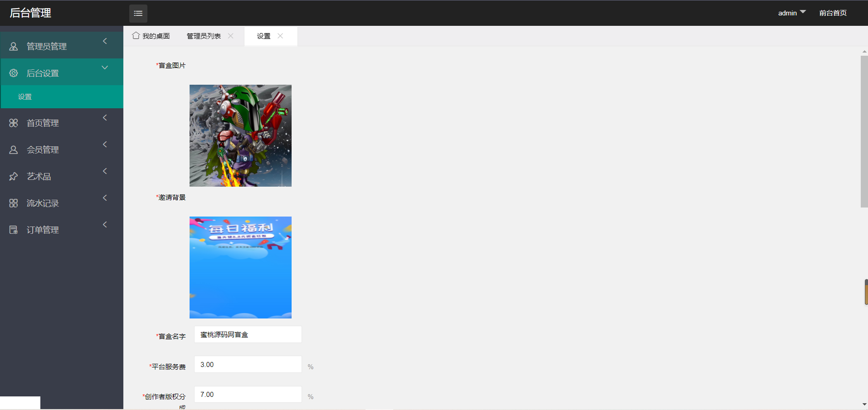Screen dimensions: 868x410
Task: Close the 管理员列表 tab
Action: [x=231, y=36]
